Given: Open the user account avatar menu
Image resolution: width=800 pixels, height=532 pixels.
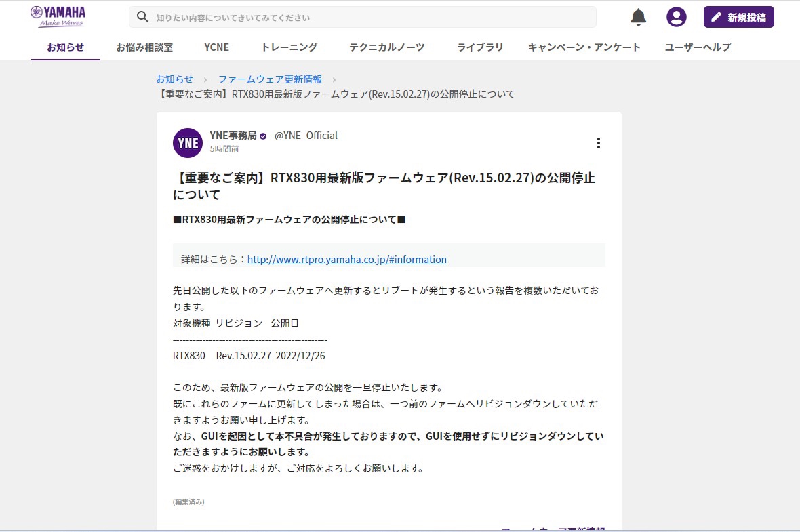Looking at the screenshot, I should [676, 17].
